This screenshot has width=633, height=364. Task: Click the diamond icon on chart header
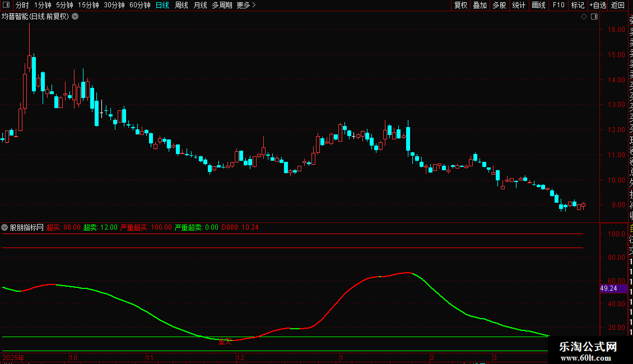[584, 17]
